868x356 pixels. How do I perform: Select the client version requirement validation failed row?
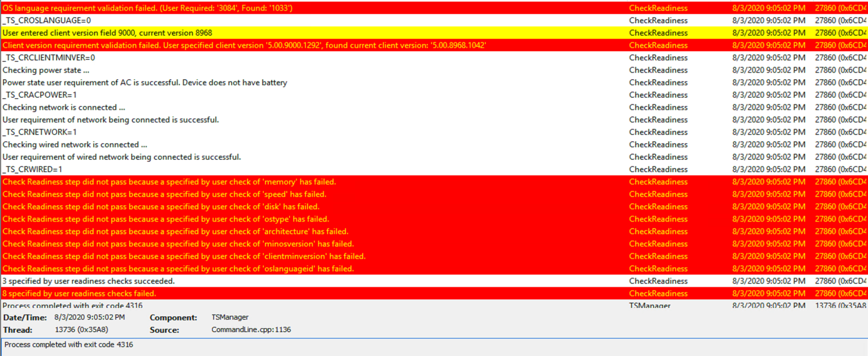pos(244,45)
